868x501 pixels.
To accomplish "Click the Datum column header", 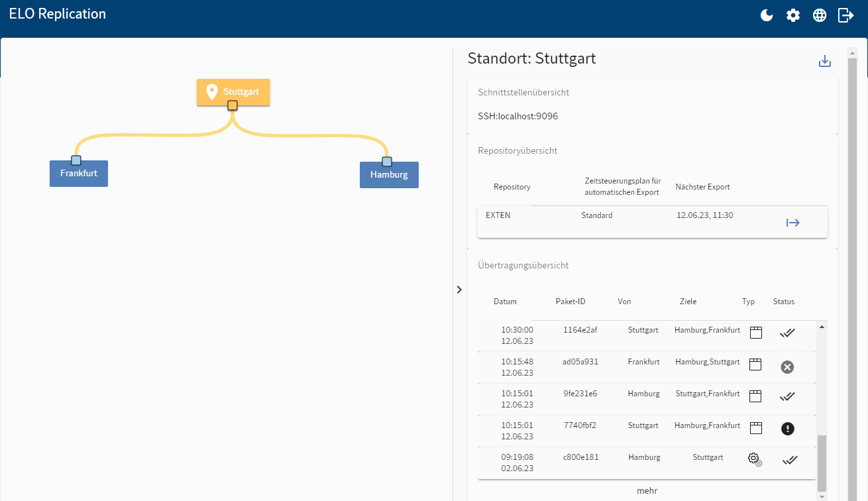I will point(505,302).
